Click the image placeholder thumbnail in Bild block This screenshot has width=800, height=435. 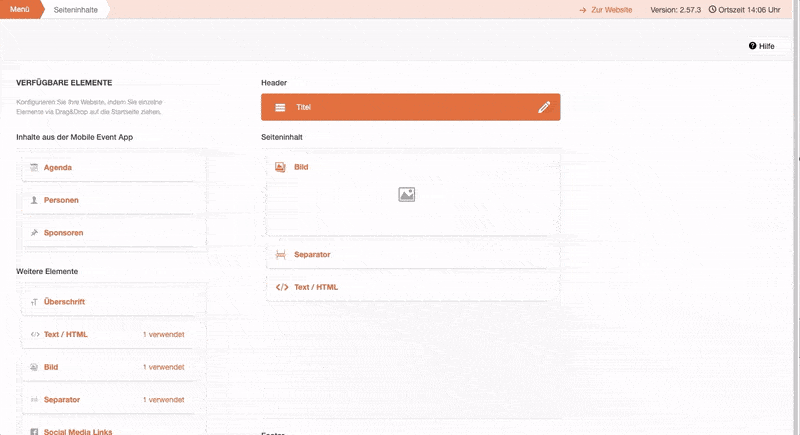[x=407, y=194]
